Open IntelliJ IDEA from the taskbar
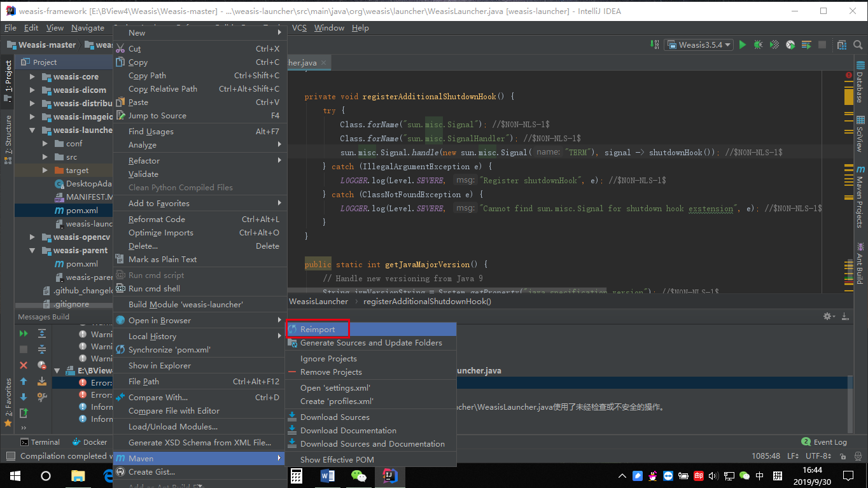This screenshot has height=488, width=868. (390, 475)
